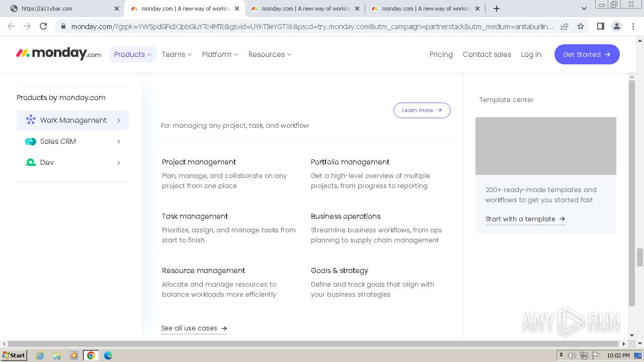Expand Work Management with its chevron
644x362 pixels.
coord(119,121)
